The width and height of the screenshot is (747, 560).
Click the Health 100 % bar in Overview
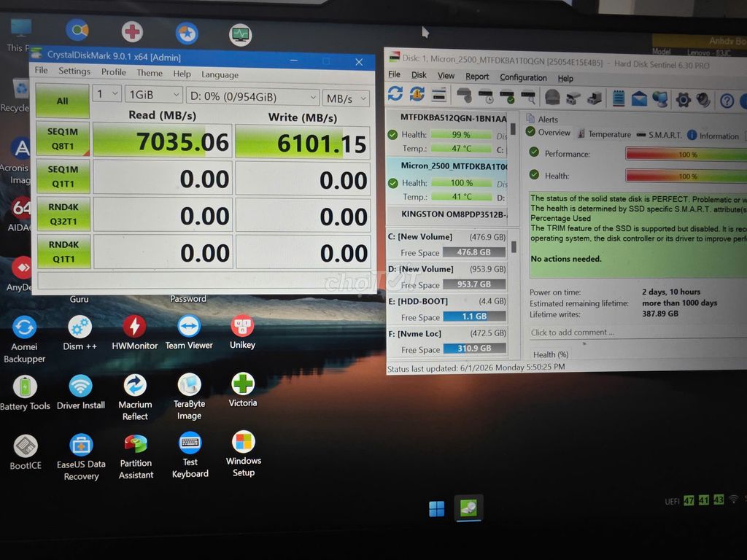coord(686,176)
